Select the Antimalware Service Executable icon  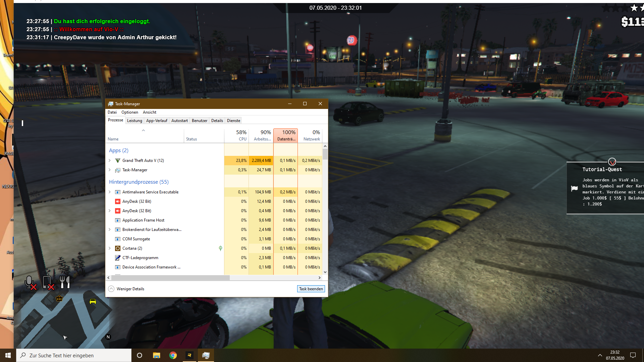117,192
